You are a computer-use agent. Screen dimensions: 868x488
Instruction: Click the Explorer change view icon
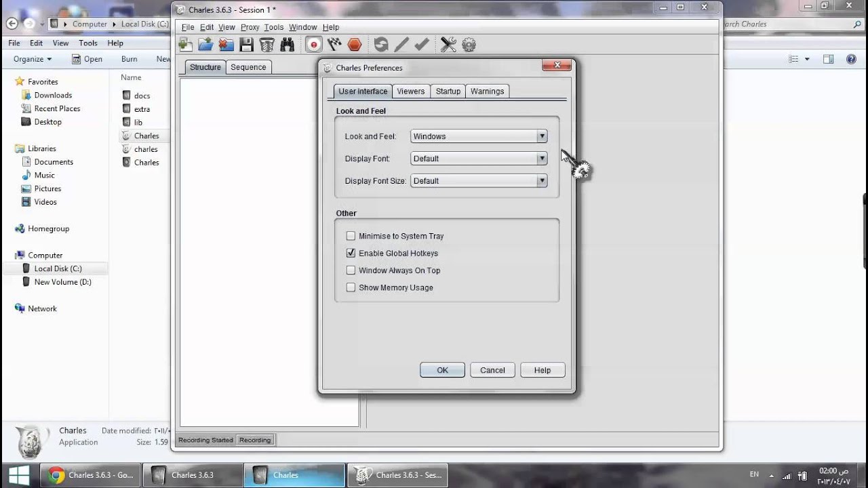coord(793,59)
